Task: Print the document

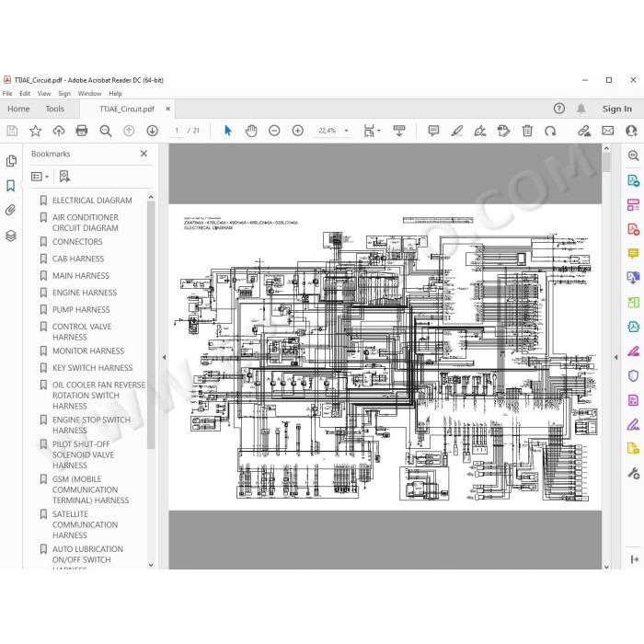Action: 82,131
